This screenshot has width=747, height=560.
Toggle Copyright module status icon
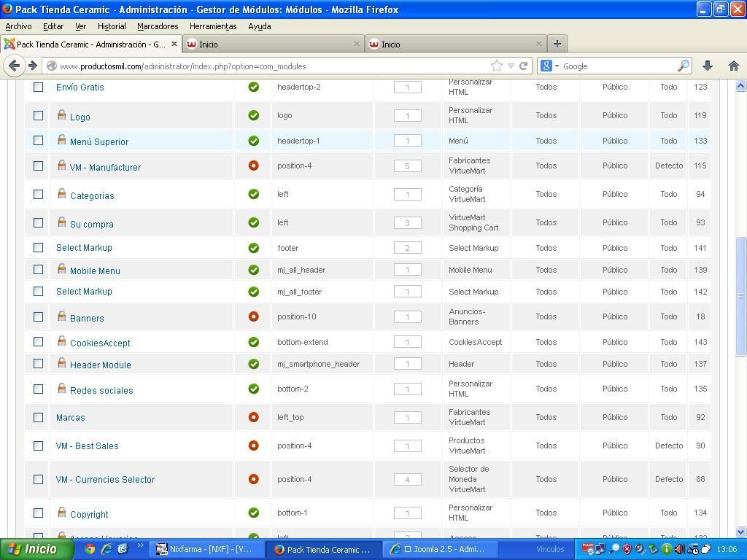(253, 513)
